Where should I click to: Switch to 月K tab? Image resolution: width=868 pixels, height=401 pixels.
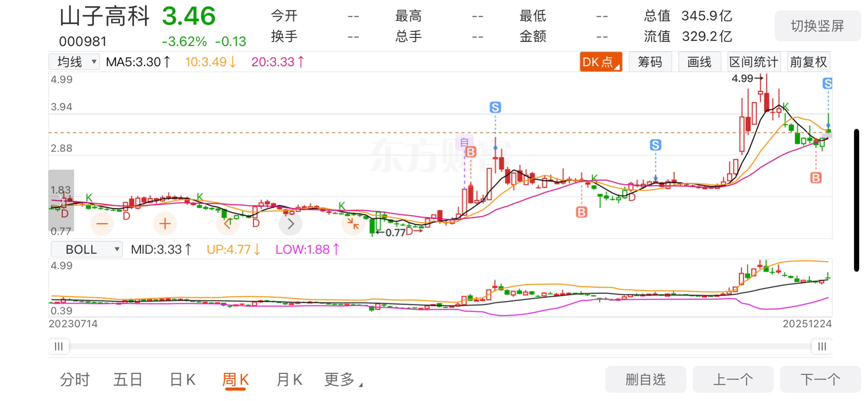pos(290,380)
